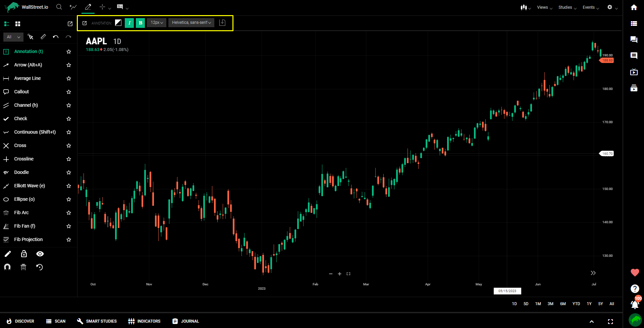Open the Smart Studies panel

[97, 321]
